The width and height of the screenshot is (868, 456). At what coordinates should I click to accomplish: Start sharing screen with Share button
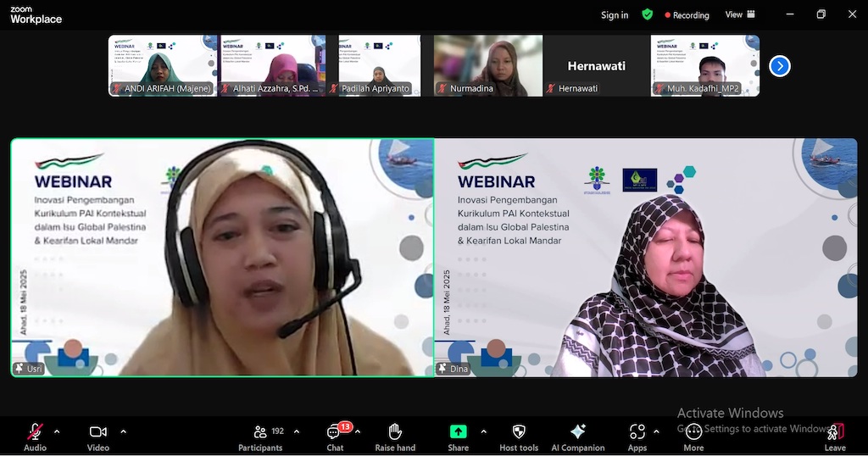(458, 436)
